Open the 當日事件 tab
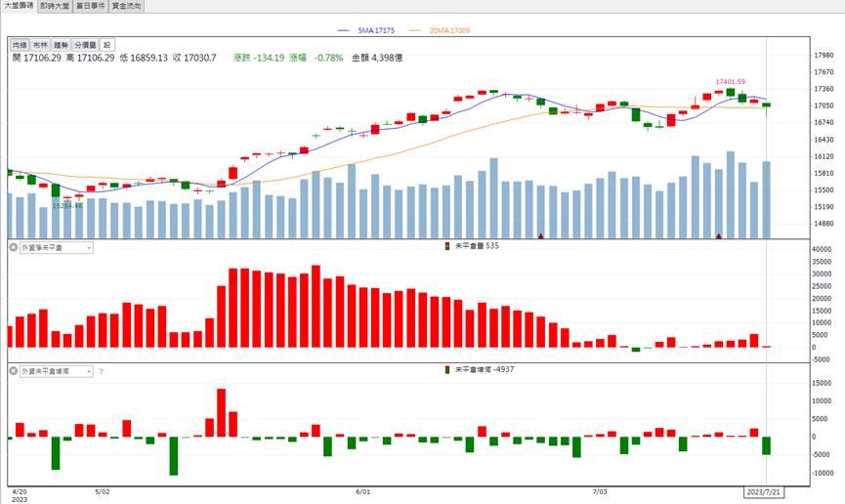This screenshot has height=504, width=845. click(x=91, y=6)
